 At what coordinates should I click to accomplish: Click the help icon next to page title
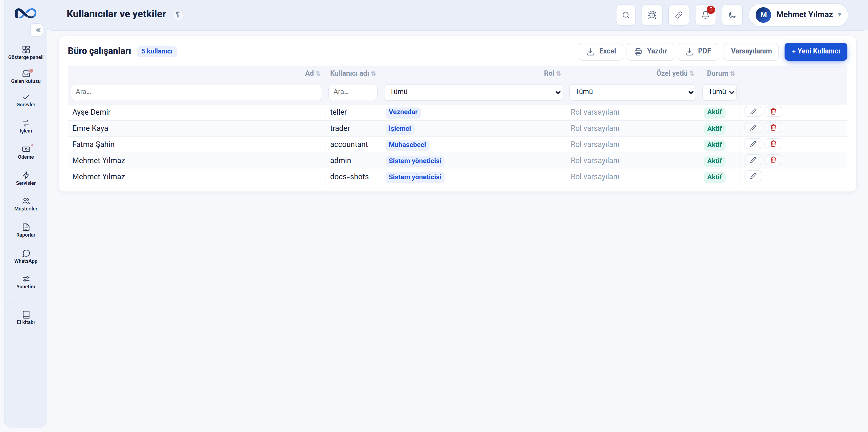pos(178,14)
